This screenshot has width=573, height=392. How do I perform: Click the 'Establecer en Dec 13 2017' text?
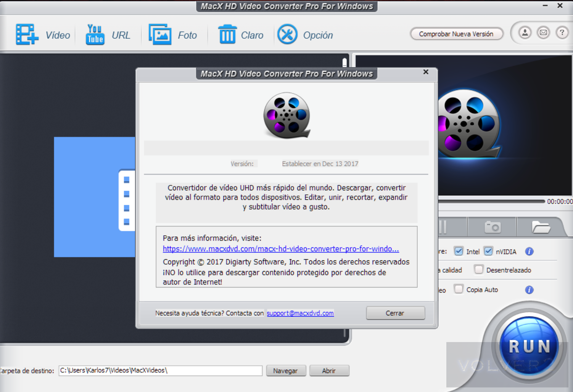[x=320, y=164]
